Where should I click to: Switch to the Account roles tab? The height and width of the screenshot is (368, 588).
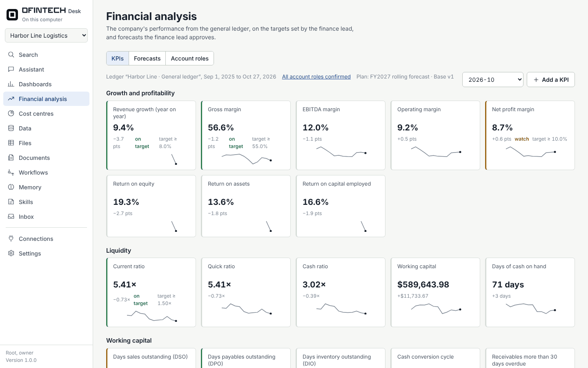[x=189, y=58]
